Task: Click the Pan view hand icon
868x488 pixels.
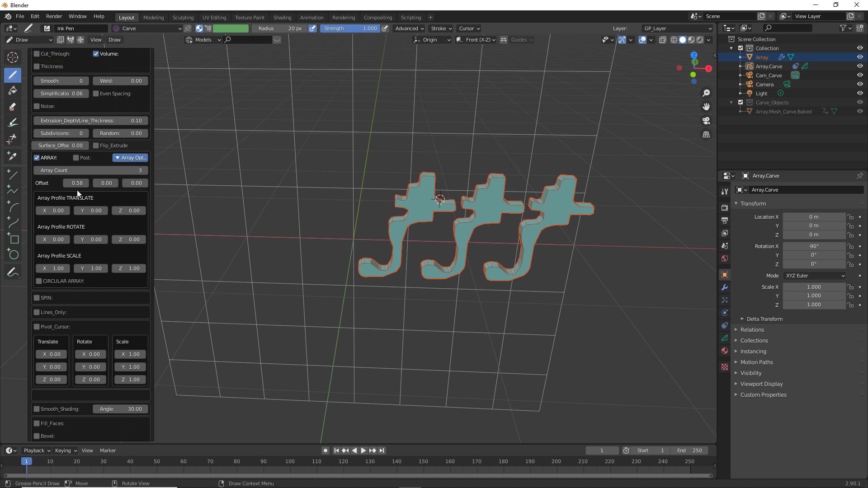Action: (x=706, y=107)
